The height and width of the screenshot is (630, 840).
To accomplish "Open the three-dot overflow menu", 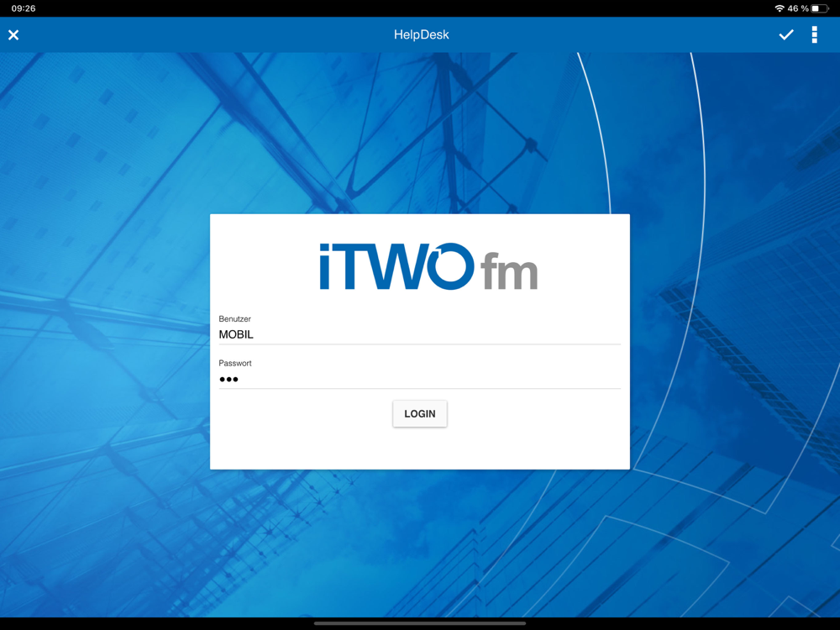I will [814, 34].
